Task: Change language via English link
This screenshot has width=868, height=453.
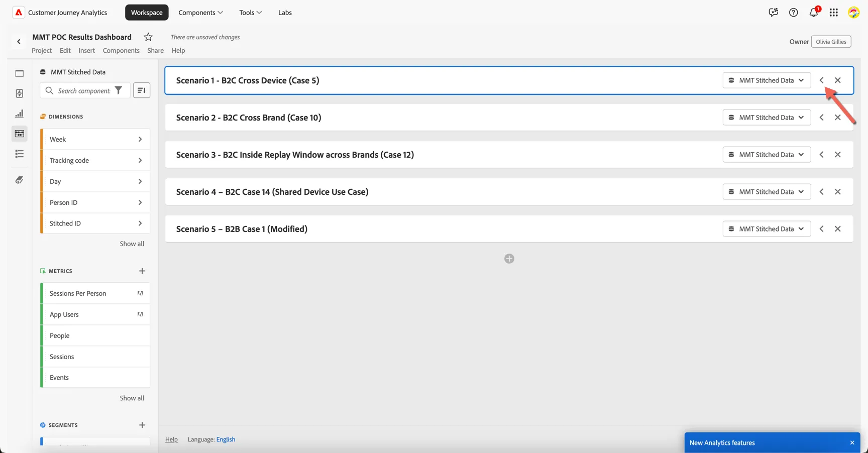Action: 226,439
